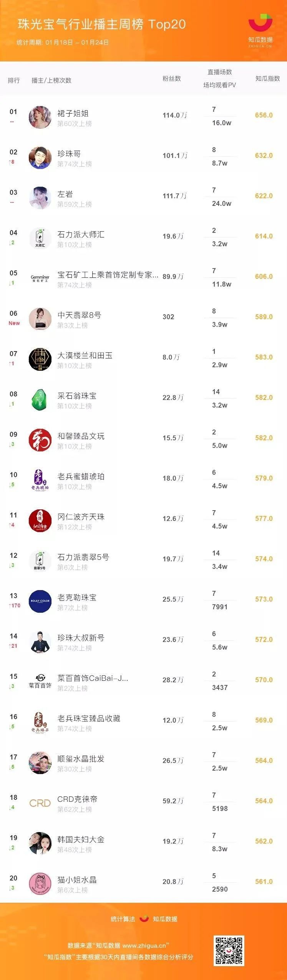287x980 pixels.
Task: Click 和馨臻品文玩 red circle logo
Action: (x=40, y=440)
